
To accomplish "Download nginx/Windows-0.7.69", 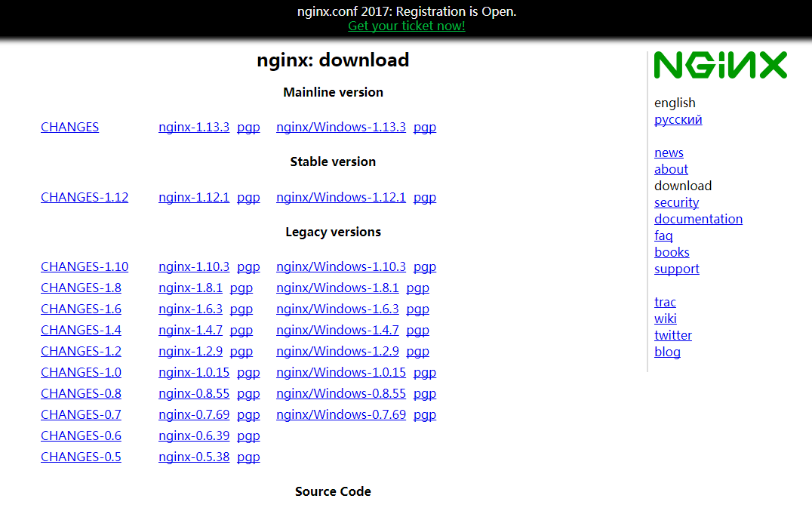I will [x=341, y=416].
